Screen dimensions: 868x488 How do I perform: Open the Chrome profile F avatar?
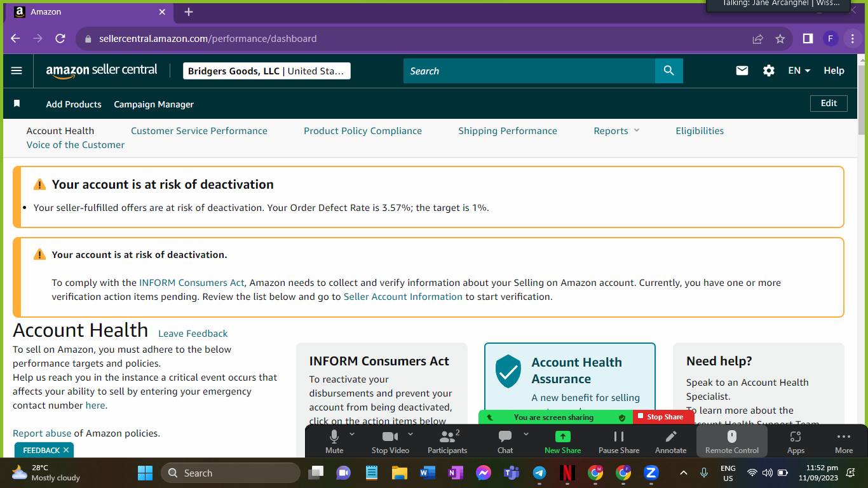coord(831,39)
